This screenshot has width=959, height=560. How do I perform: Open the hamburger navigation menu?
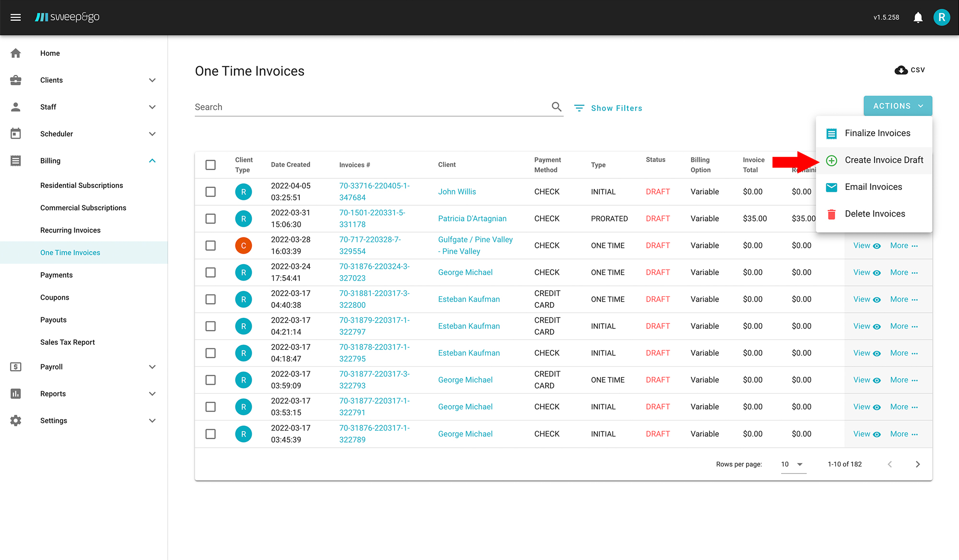point(15,17)
